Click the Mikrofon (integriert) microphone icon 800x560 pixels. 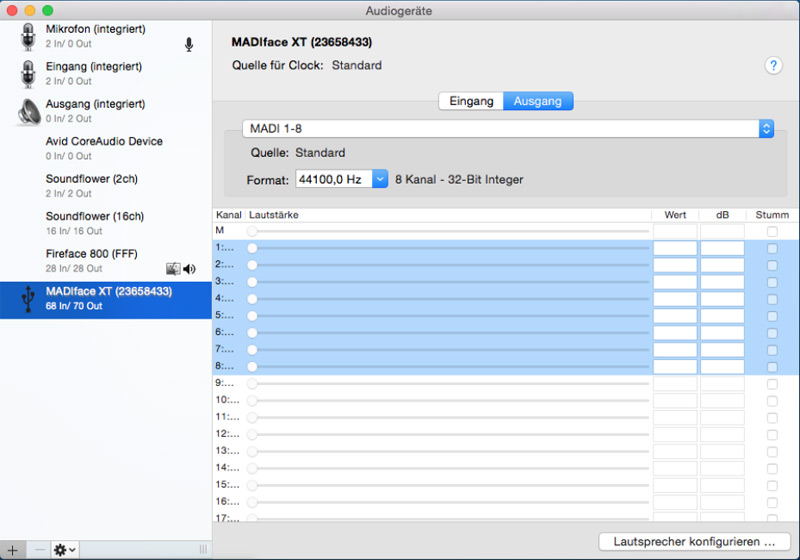(27, 36)
